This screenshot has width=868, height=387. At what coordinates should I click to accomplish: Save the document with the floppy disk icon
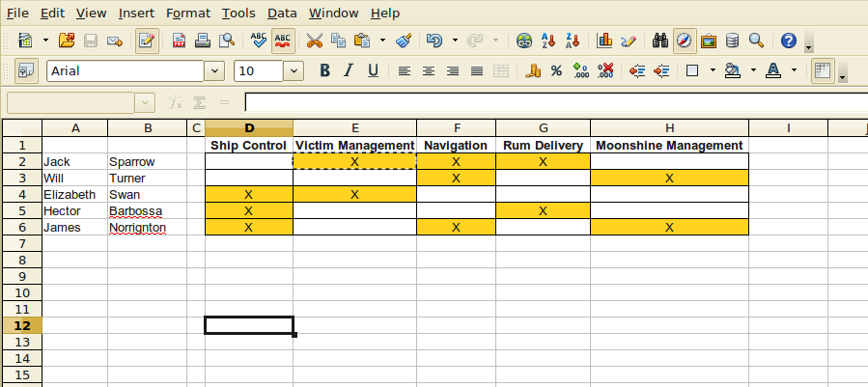(90, 41)
